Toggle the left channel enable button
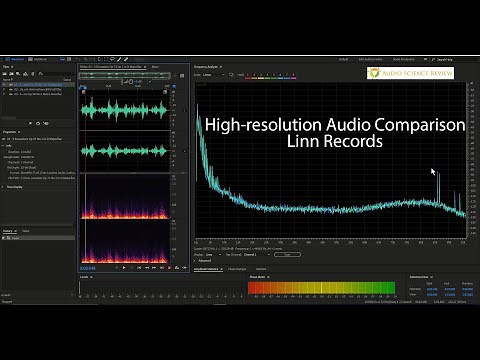Image resolution: width=480 pixels, height=360 pixels. click(185, 110)
